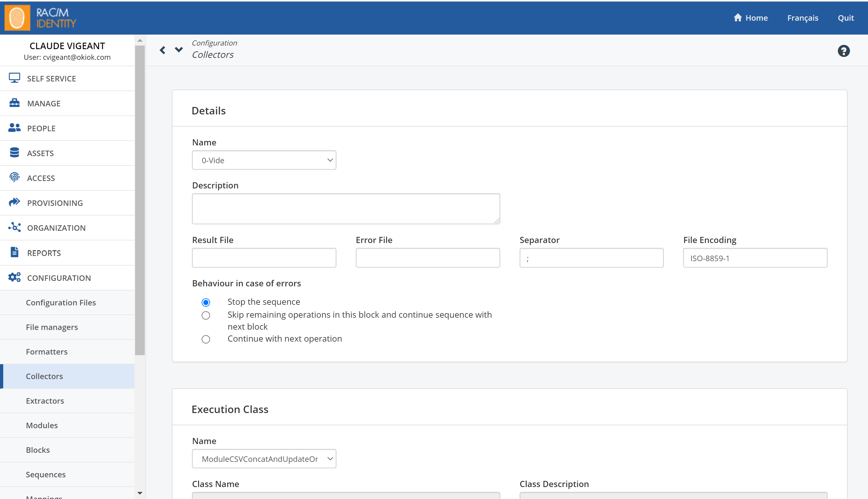Click the 'Details' section heading
Viewport: 868px width, 499px height.
coord(208,111)
